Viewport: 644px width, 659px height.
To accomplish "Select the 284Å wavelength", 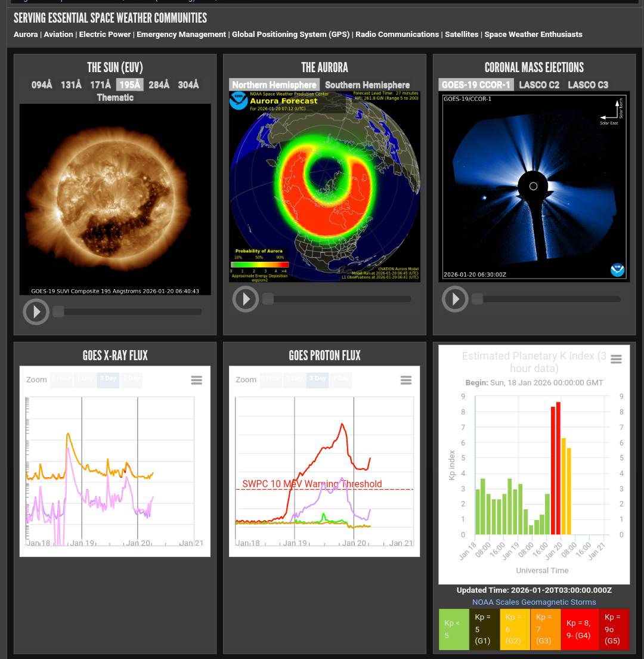I will click(159, 85).
